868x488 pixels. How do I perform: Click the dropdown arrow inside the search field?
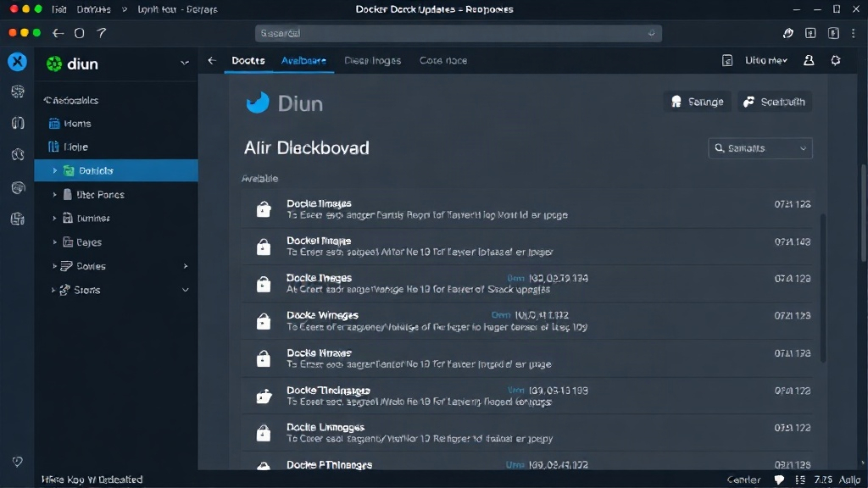pos(652,33)
